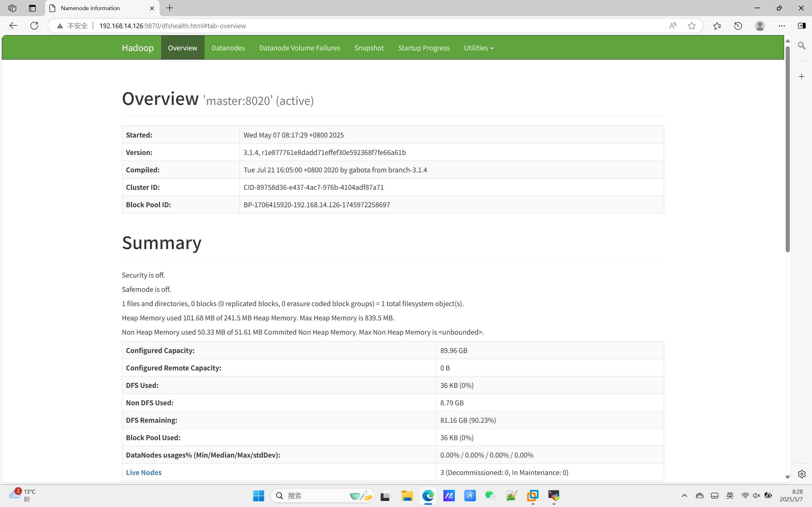The width and height of the screenshot is (812, 507).
Task: Click the browser profile avatar
Action: (x=760, y=26)
